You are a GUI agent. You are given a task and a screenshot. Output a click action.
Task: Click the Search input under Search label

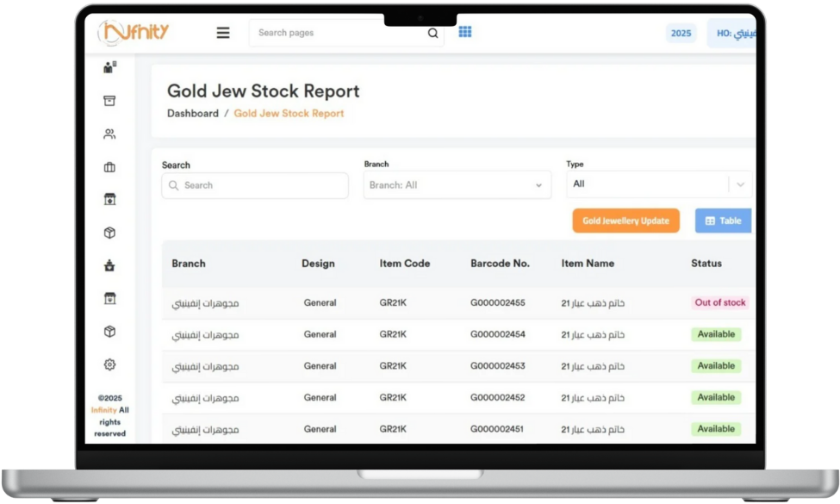[255, 185]
